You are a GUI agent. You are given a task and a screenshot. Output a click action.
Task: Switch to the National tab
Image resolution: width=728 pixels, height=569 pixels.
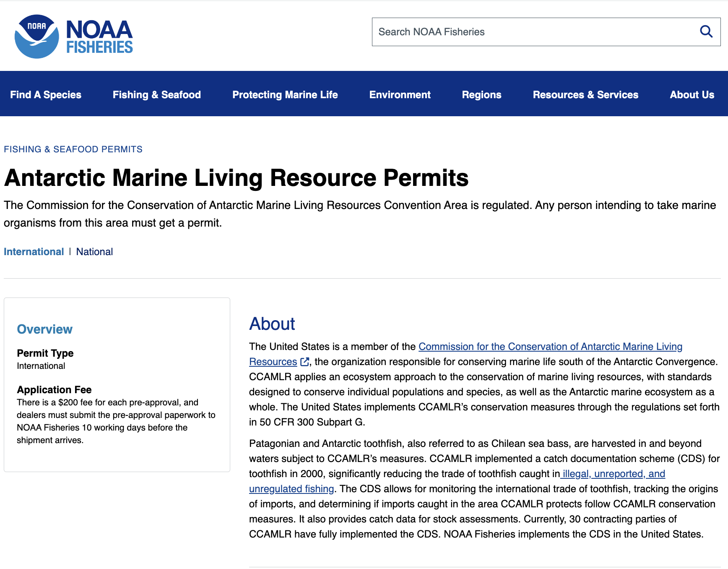click(x=94, y=252)
